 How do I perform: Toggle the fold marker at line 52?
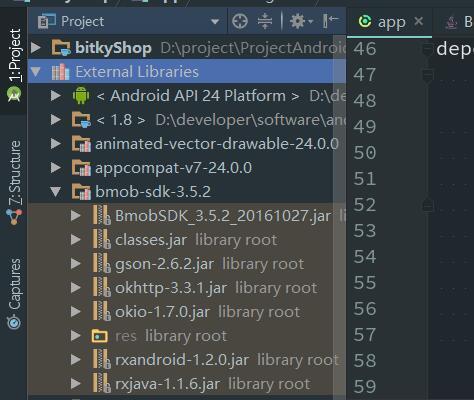tap(428, 205)
